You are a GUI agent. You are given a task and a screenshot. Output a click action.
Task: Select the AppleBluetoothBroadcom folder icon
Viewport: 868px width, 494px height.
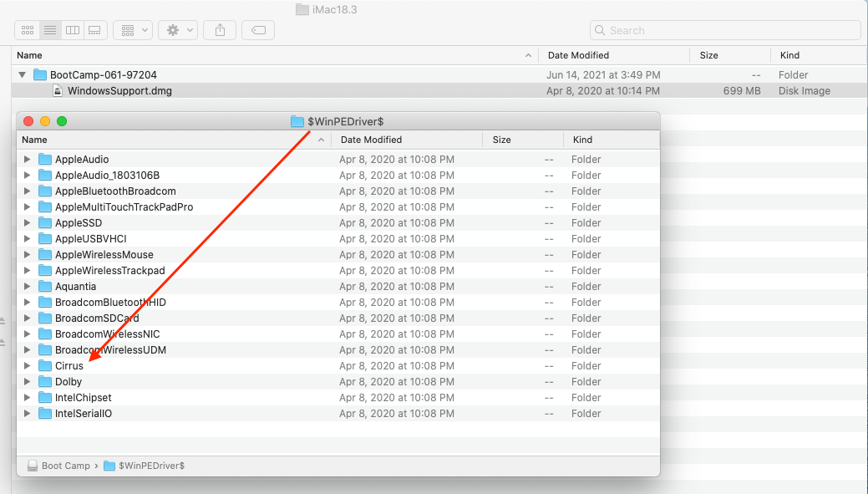coord(45,191)
